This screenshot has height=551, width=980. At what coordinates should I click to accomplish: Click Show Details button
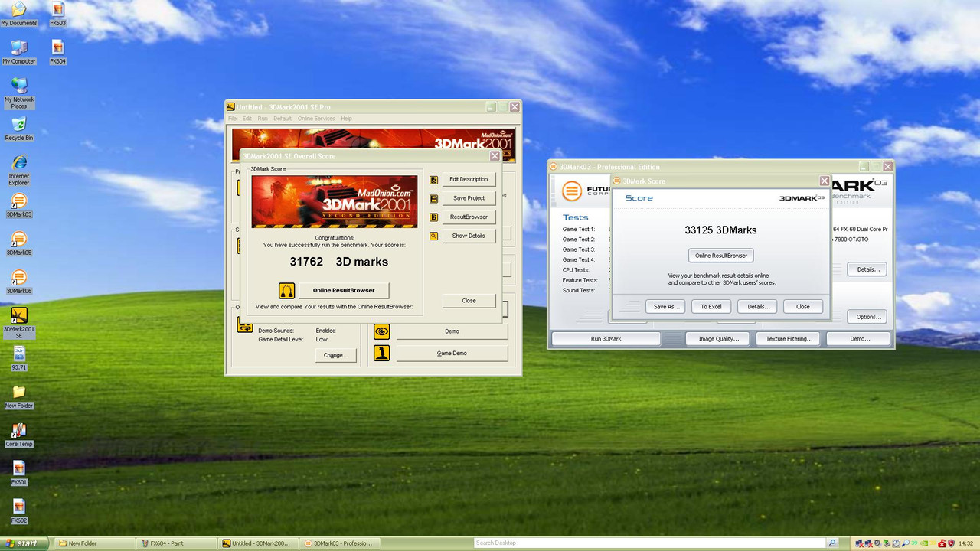click(x=469, y=236)
